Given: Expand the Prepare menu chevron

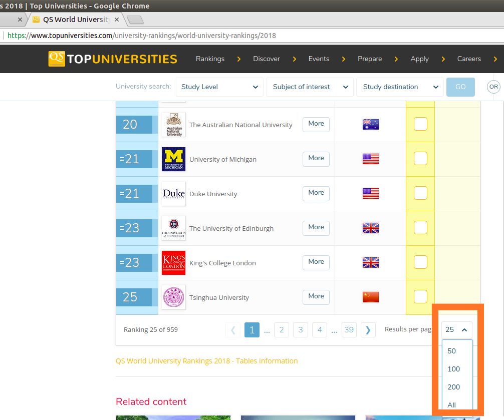Looking at the screenshot, I should pyautogui.click(x=396, y=59).
